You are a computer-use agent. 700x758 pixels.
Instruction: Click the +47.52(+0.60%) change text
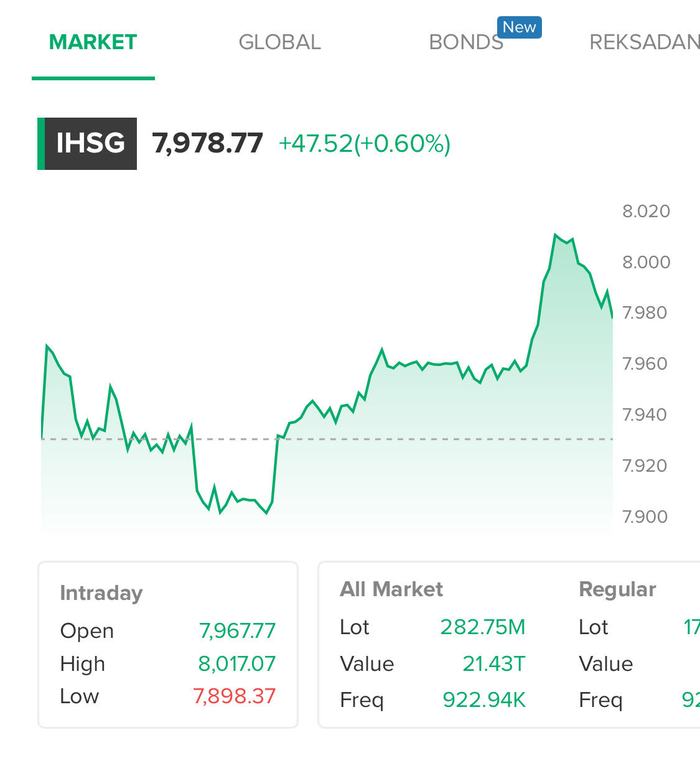(365, 144)
